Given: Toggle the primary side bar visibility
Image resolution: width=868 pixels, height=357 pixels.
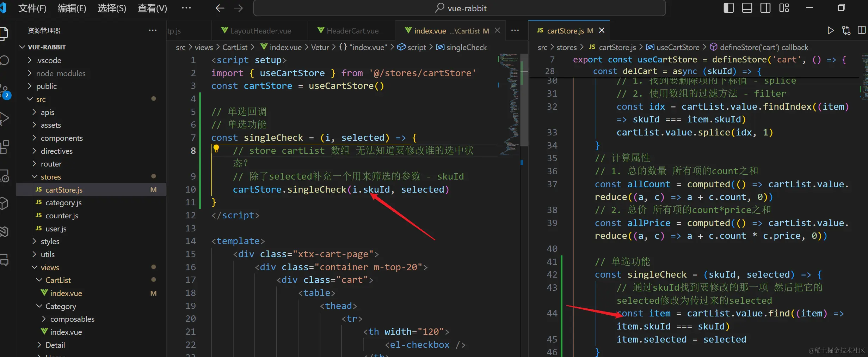Looking at the screenshot, I should [728, 8].
